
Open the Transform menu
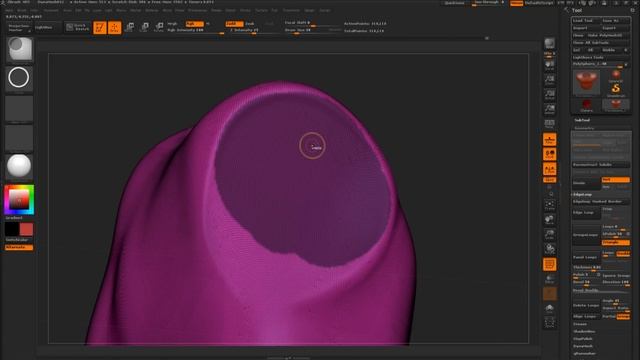pos(291,10)
